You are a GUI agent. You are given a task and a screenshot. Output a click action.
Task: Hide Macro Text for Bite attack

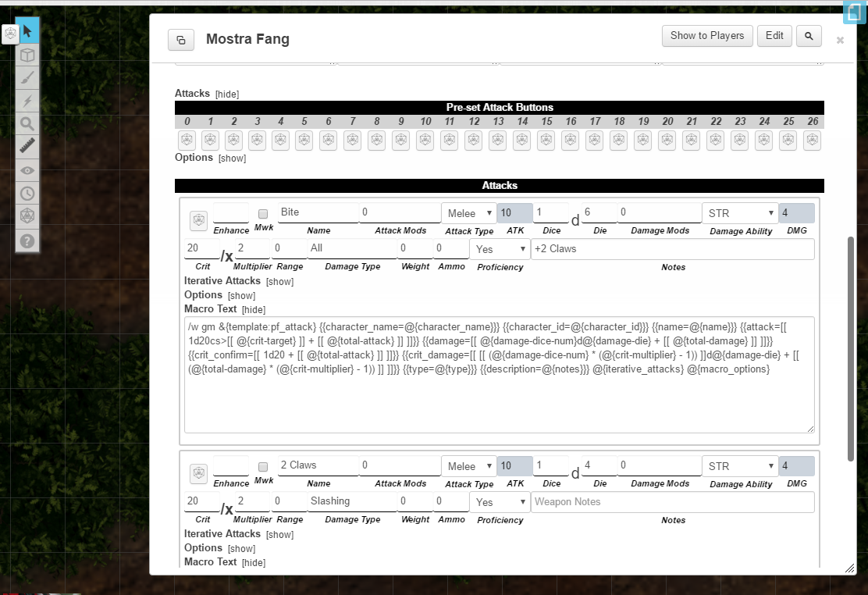254,310
